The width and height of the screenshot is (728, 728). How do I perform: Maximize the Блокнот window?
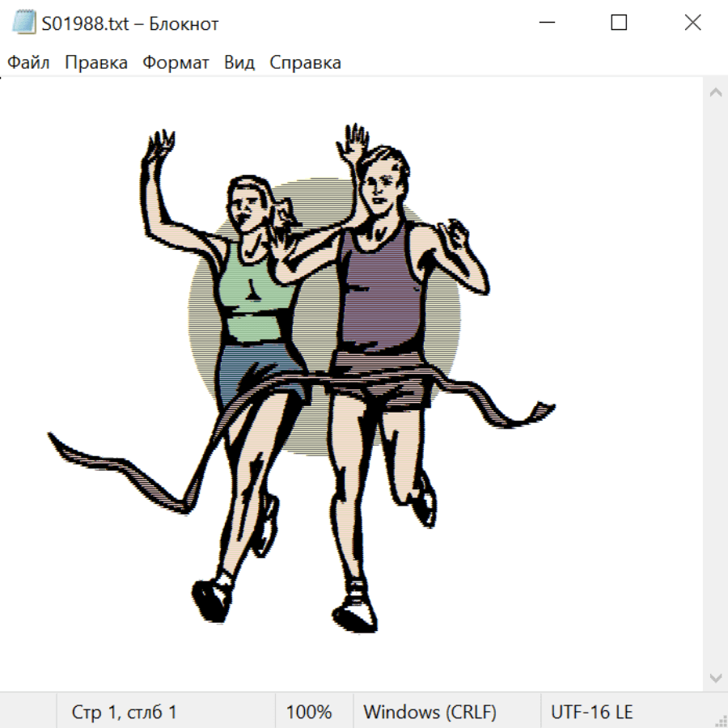click(619, 23)
